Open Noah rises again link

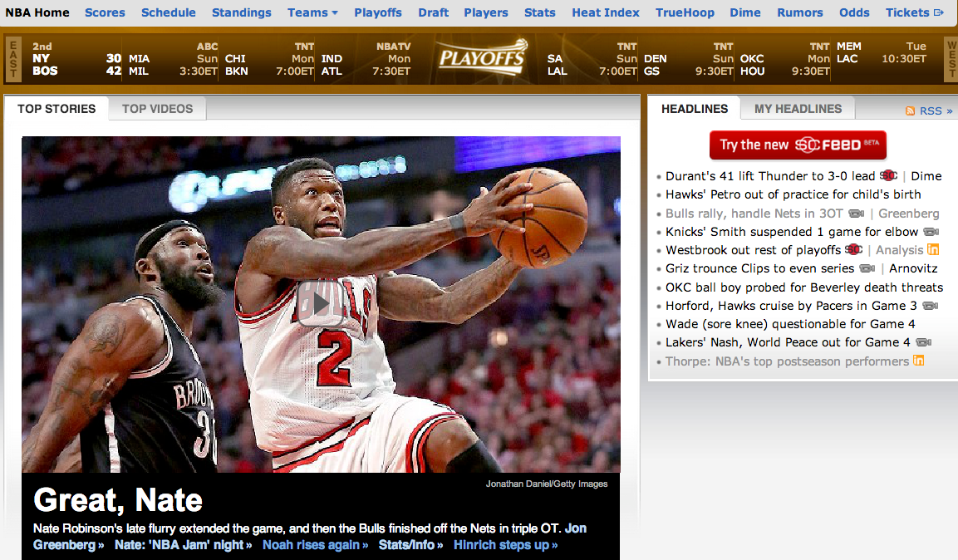click(315, 545)
